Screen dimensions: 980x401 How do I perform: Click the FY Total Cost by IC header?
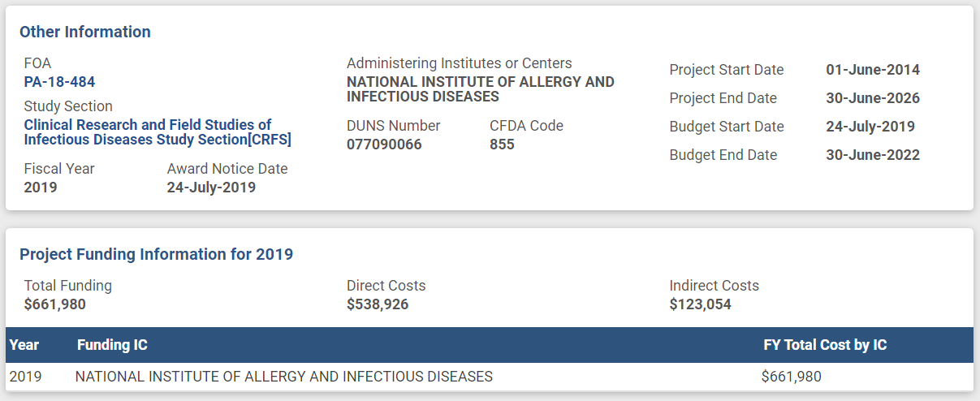[825, 345]
